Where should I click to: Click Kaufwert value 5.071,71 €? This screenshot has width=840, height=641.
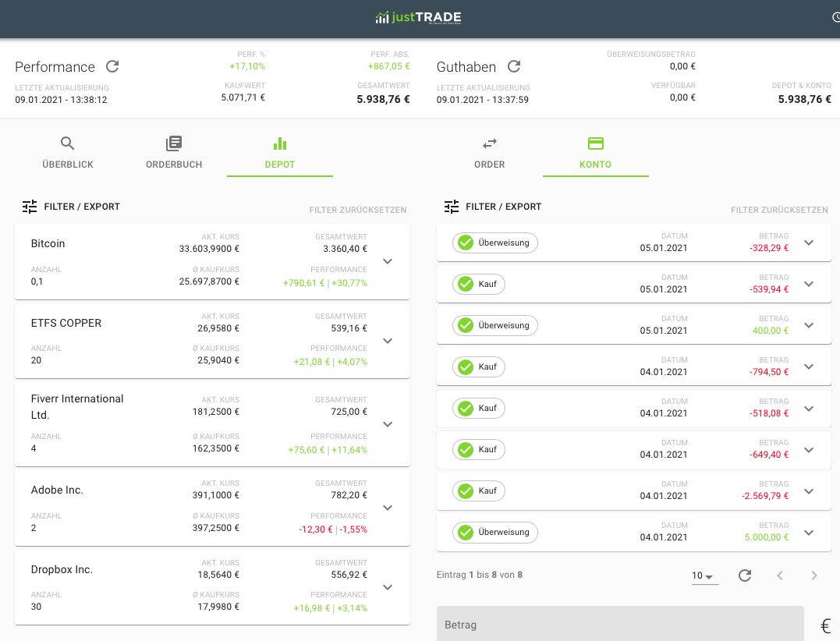[x=243, y=97]
